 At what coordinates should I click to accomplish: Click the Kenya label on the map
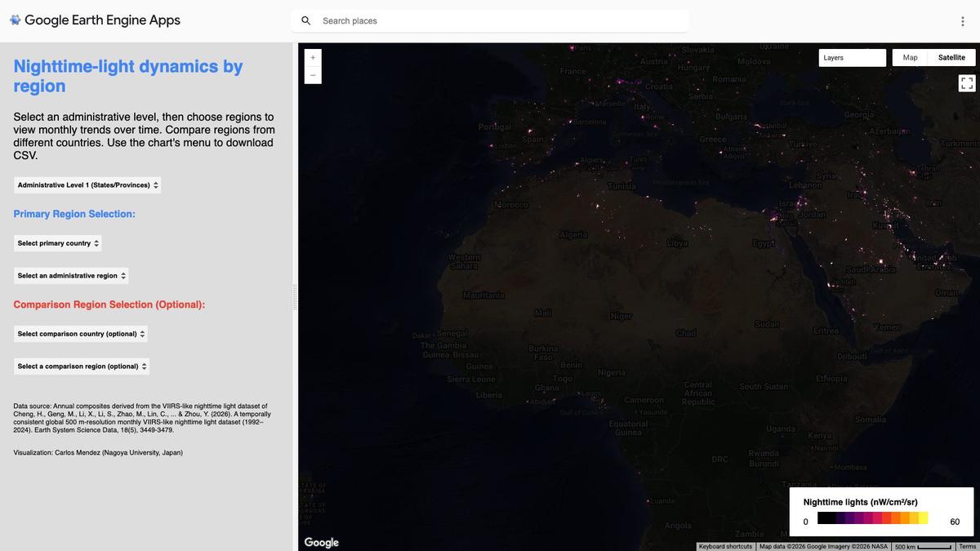pyautogui.click(x=819, y=436)
